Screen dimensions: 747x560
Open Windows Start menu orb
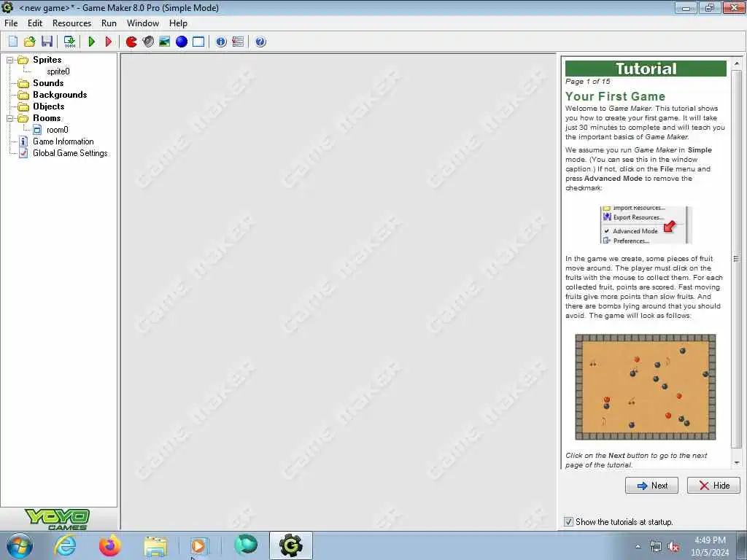[20, 545]
